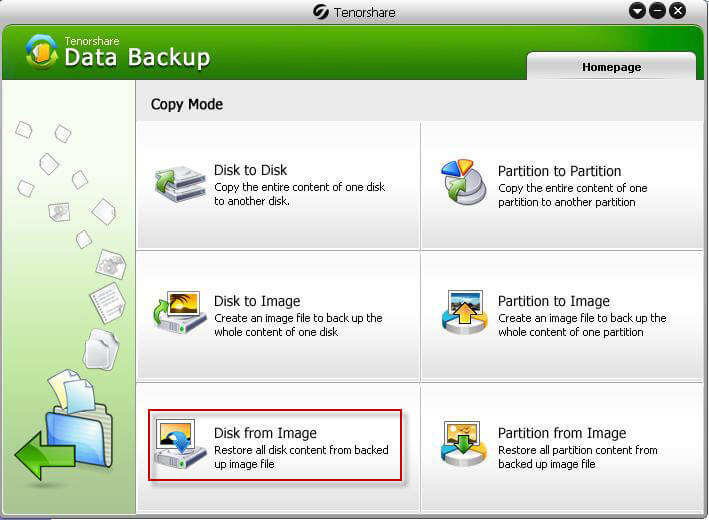Click the Disk to Image title text
The width and height of the screenshot is (709, 520).
pos(257,301)
